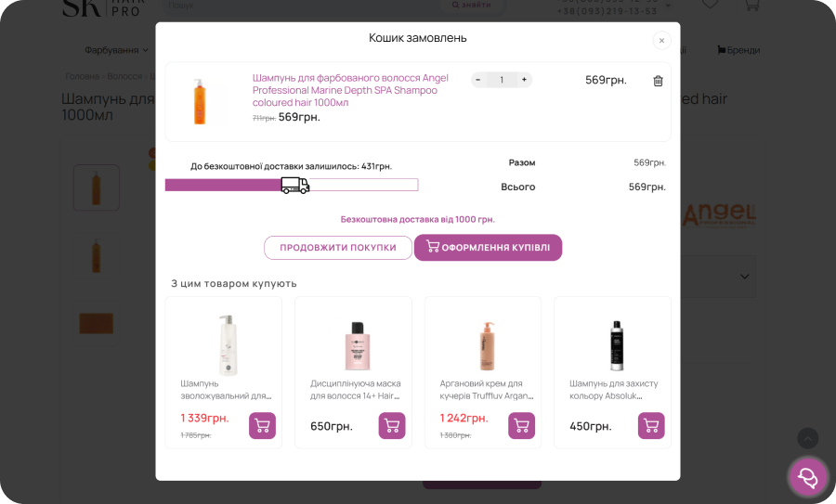Click the crossed-out 1 380грн. old price
The height and width of the screenshot is (504, 836).
point(455,435)
